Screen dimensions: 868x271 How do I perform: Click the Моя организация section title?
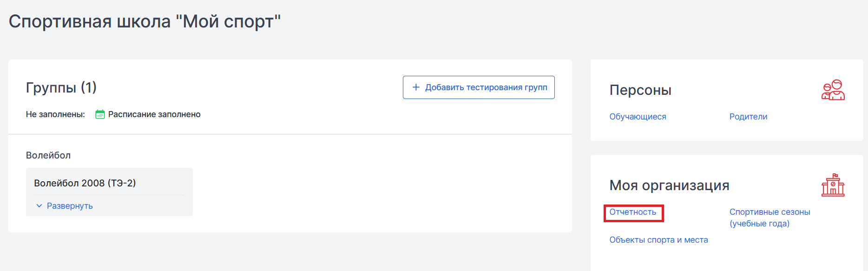click(669, 185)
